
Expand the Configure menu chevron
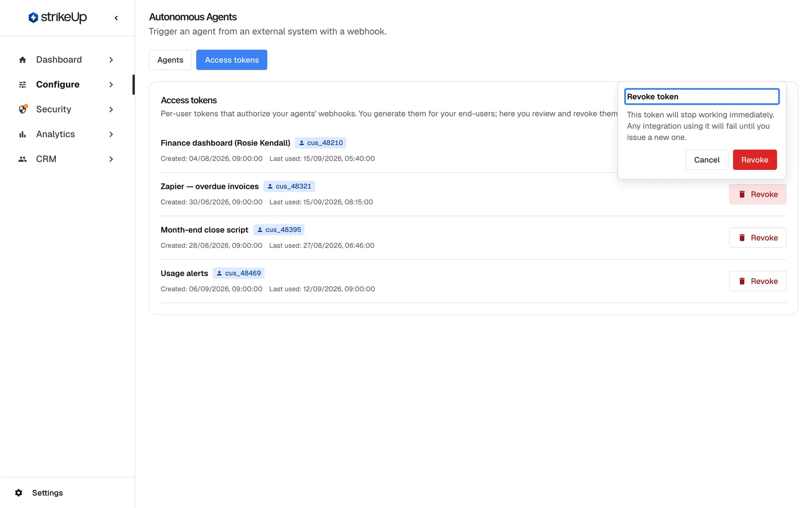[x=111, y=84]
